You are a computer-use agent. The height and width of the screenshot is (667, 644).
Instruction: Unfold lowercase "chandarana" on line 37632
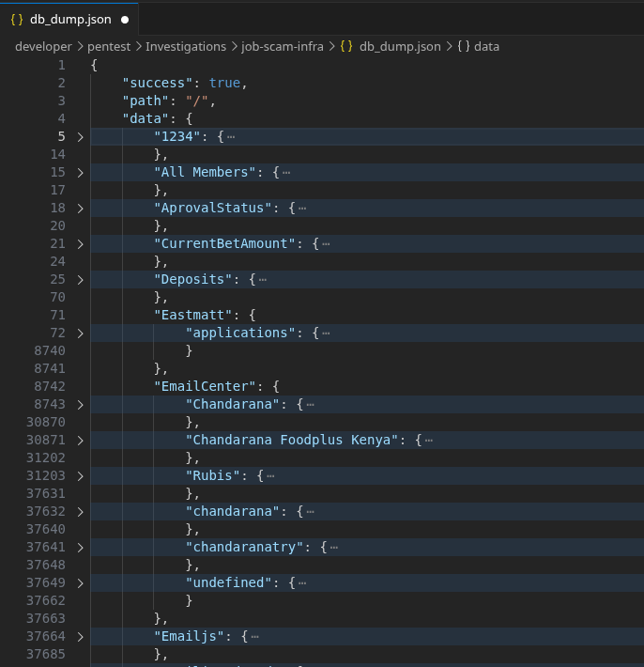[81, 512]
